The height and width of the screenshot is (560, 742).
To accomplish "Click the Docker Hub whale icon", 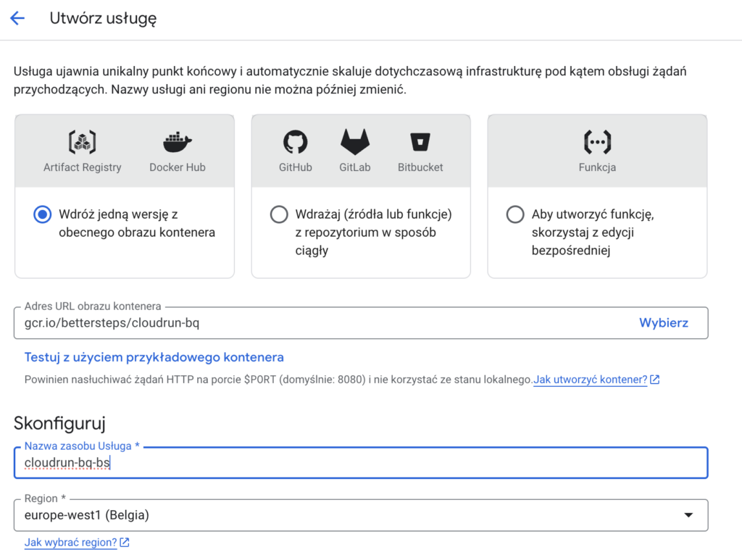I will pyautogui.click(x=178, y=142).
